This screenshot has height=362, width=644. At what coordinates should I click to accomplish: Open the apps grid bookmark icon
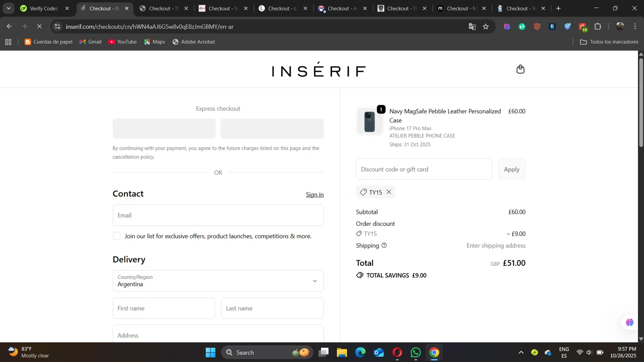8,42
